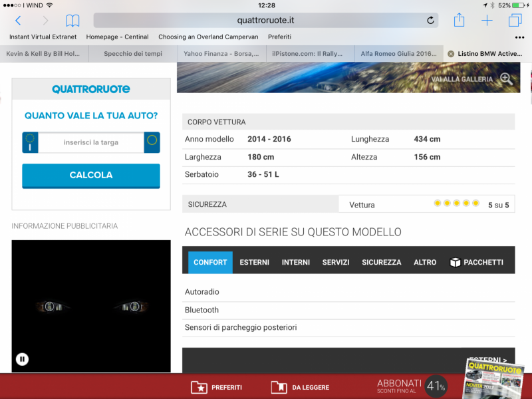Tap the 12:28 clock in status bar
532x399 pixels.
click(267, 5)
